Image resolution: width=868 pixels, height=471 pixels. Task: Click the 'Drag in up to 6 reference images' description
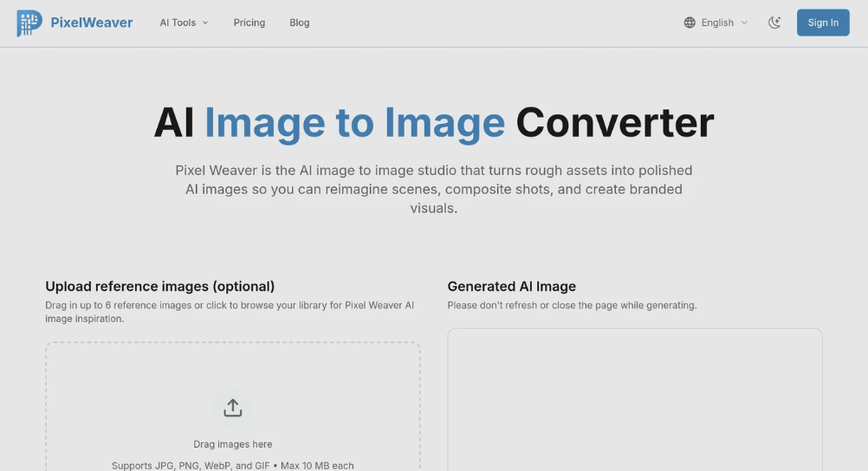pyautogui.click(x=230, y=312)
